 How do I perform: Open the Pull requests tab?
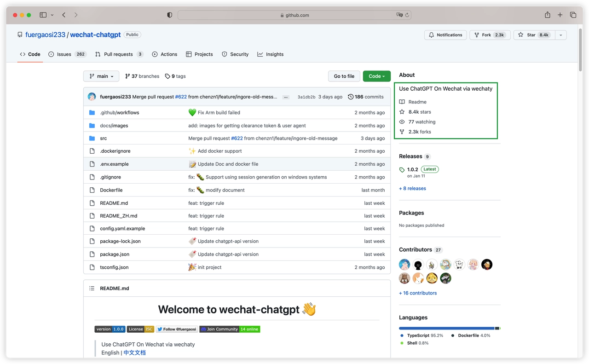(x=119, y=54)
